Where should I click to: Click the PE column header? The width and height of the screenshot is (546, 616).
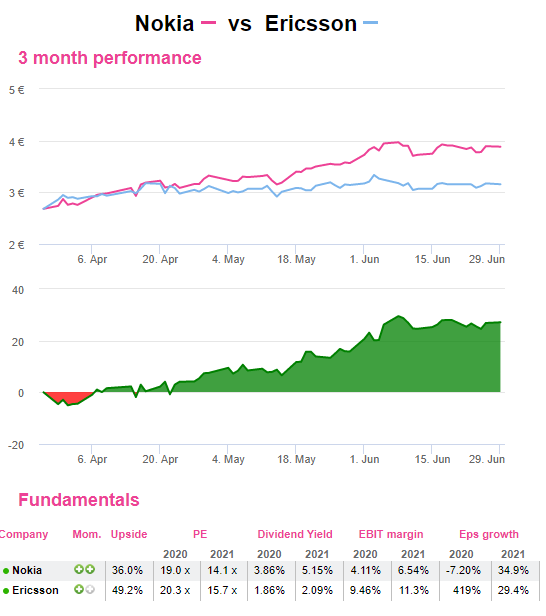[200, 534]
